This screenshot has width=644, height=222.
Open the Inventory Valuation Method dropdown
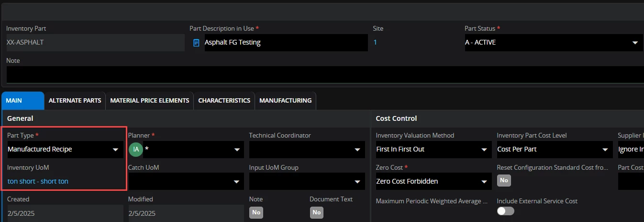[484, 150]
